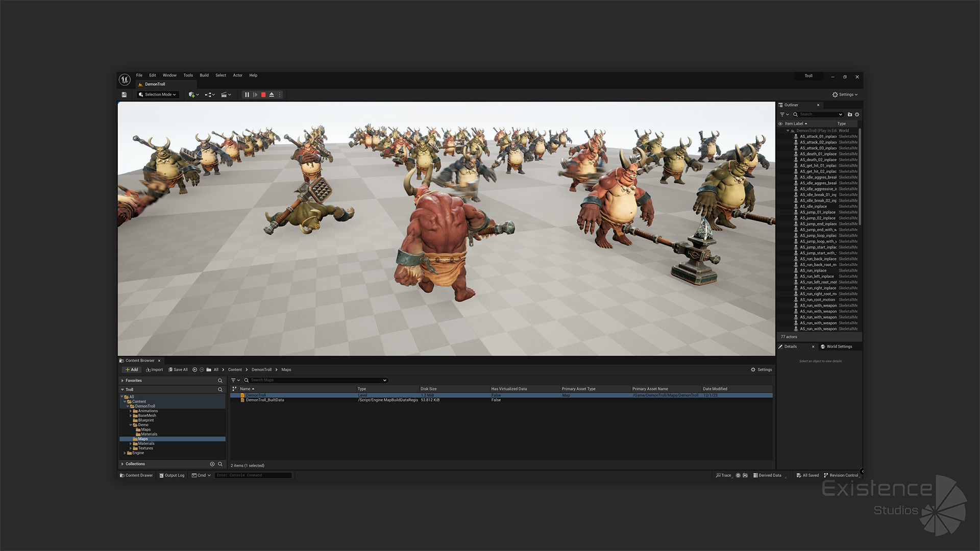Click the Import button in Content Browser
Screen dimensions: 980x551
(x=154, y=370)
